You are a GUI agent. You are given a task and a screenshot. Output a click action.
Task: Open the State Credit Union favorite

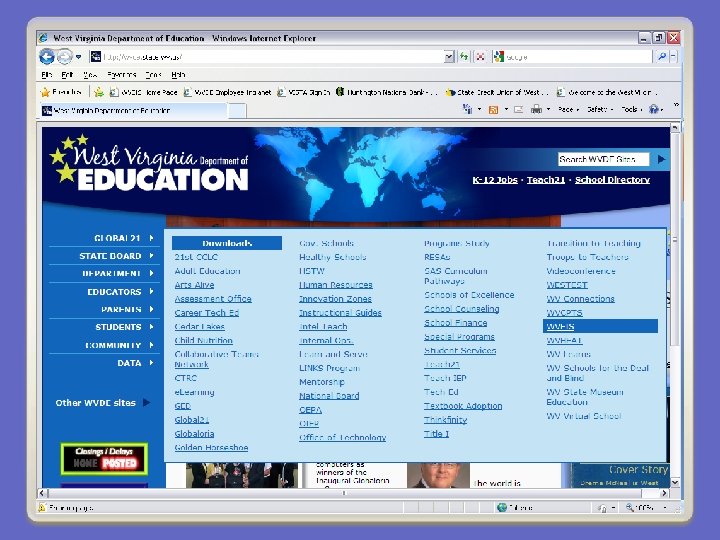497,92
